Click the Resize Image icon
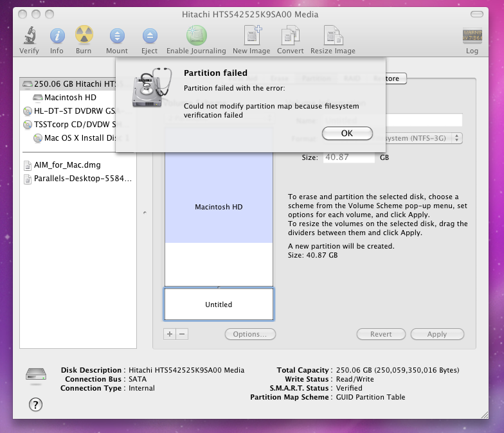504x433 pixels. coord(333,35)
